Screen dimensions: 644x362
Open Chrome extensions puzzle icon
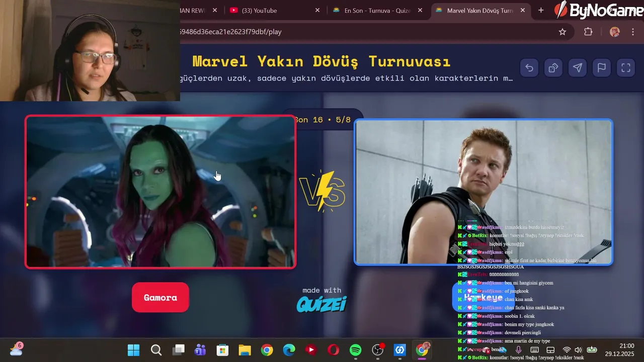588,32
